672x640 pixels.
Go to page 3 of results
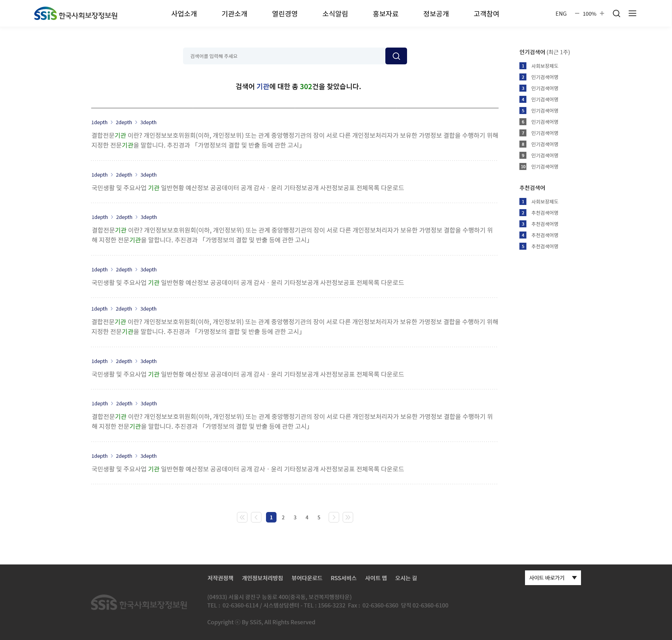pyautogui.click(x=295, y=517)
